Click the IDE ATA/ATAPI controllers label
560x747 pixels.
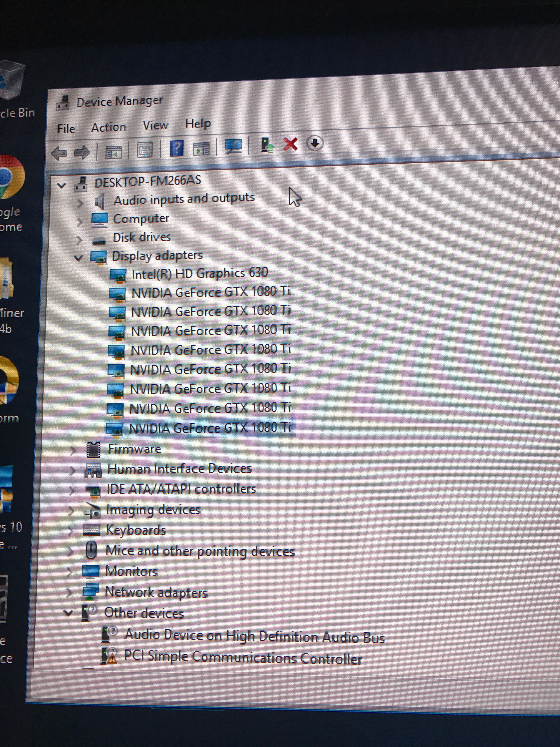coord(182,489)
